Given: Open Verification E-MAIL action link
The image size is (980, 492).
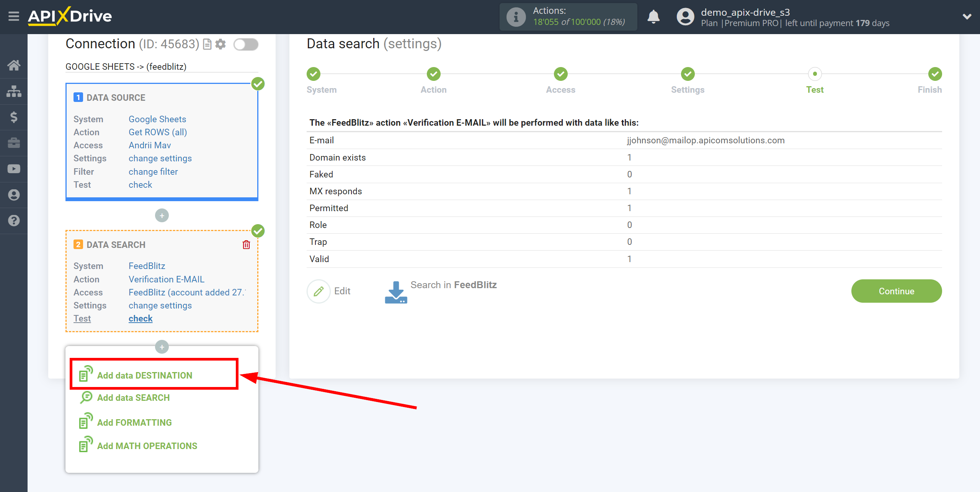Looking at the screenshot, I should point(167,279).
